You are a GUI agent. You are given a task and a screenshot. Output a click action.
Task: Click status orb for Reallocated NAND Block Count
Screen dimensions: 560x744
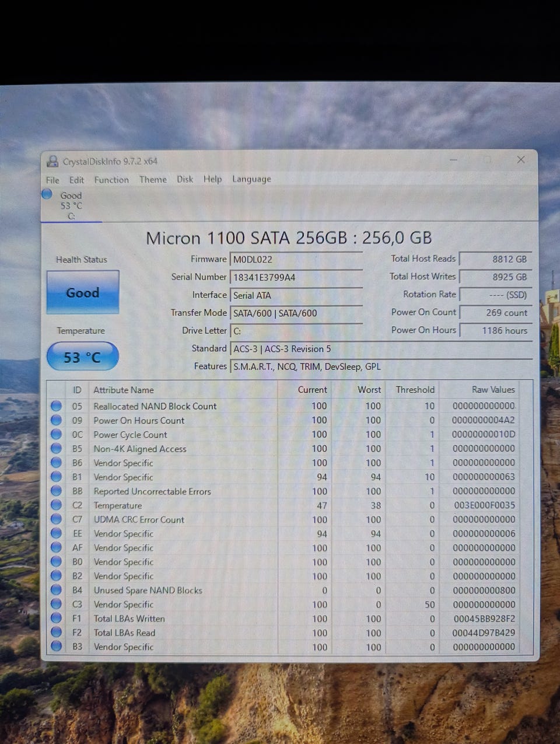click(56, 406)
